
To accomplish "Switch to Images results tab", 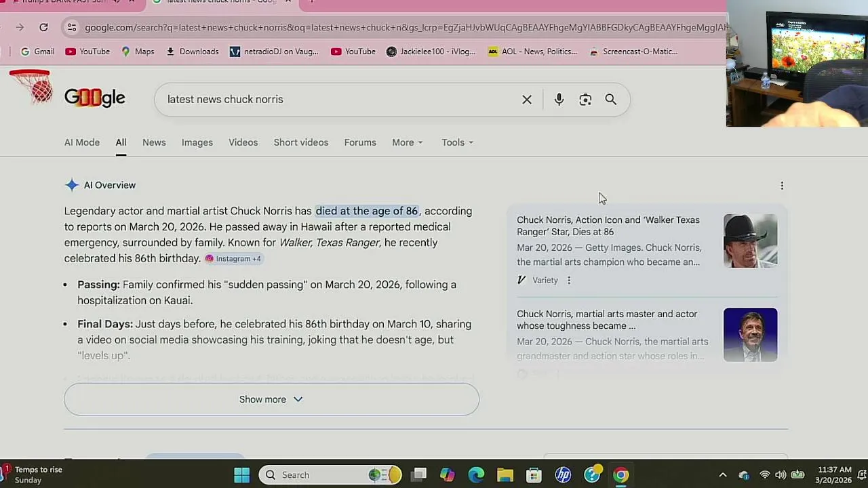I will click(197, 142).
